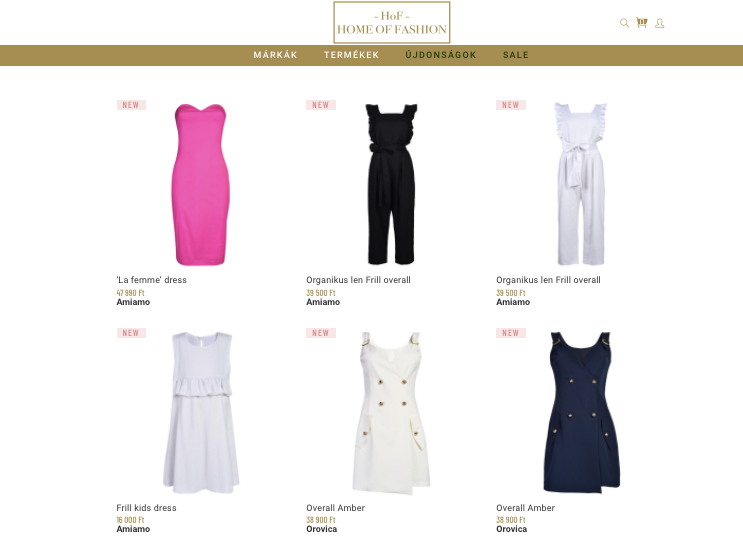Open Amiamo brand under La femme dress

(x=133, y=302)
